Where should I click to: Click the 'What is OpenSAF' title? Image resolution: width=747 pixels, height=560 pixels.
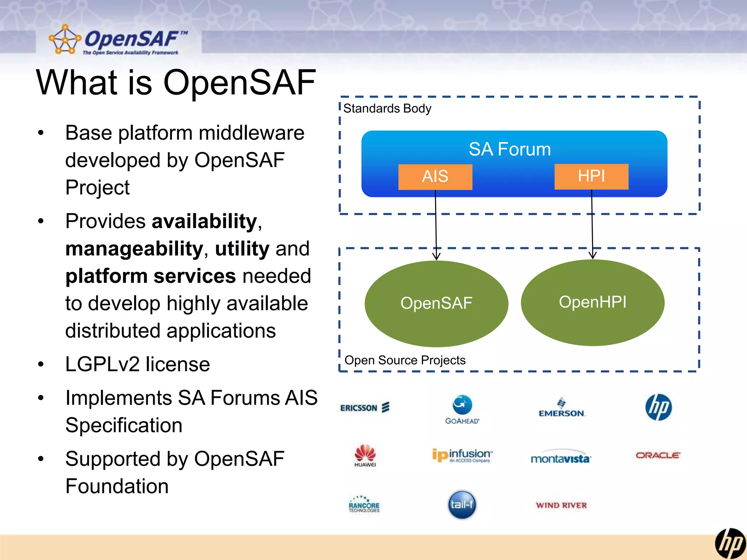[176, 82]
